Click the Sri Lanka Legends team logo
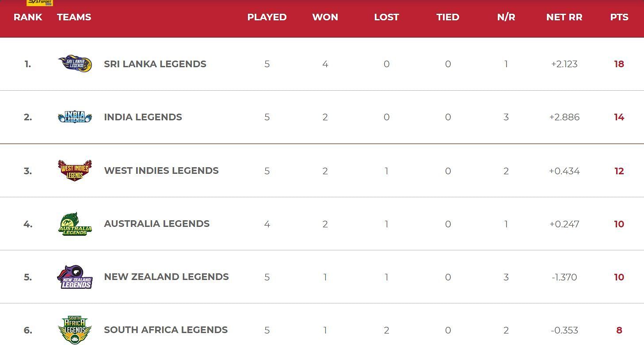Image resolution: width=644 pixels, height=345 pixels. tap(75, 64)
